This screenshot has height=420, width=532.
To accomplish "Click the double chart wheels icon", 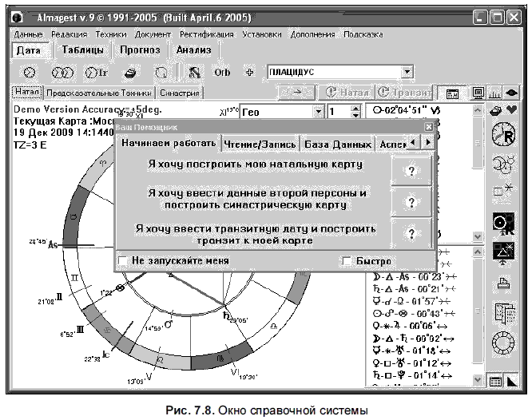I will [x=62, y=73].
